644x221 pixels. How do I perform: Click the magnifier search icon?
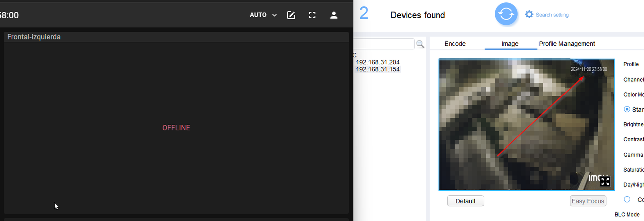tap(420, 44)
